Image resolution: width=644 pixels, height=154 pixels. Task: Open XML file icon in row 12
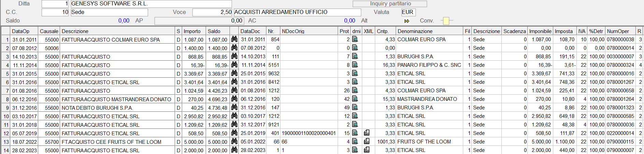[x=367, y=133]
